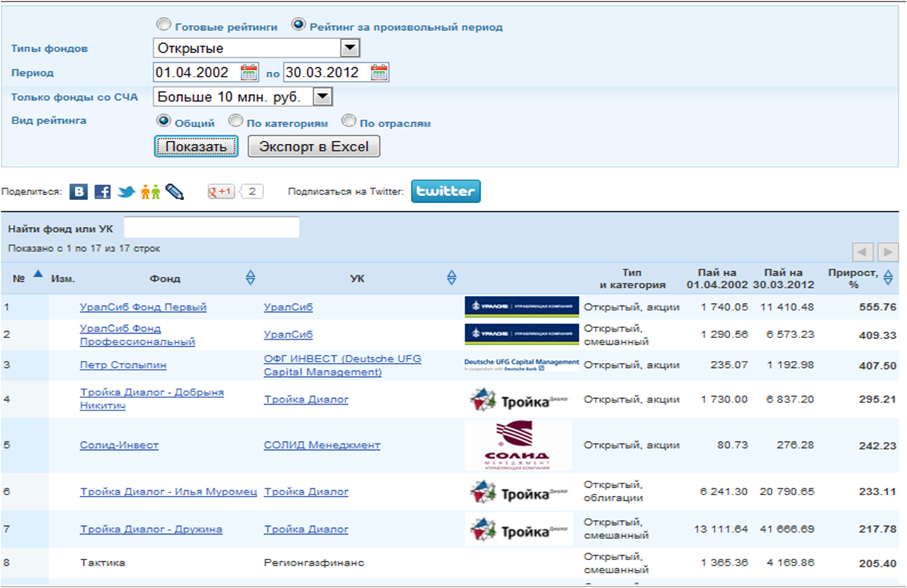Viewport: 907px width, 588px height.
Task: Open СОЛИД Менеджмент company link
Action: click(322, 445)
